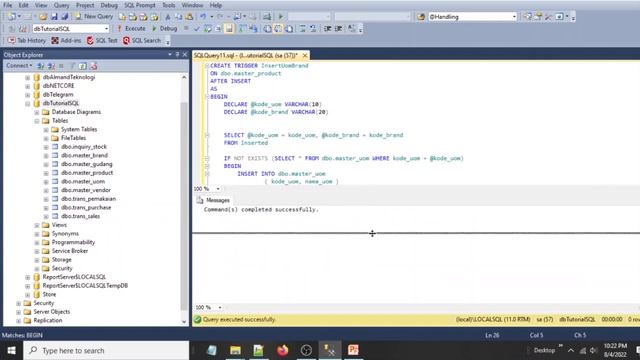Click the Increase Indent icon
The width and height of the screenshot is (640, 360).
(338, 29)
